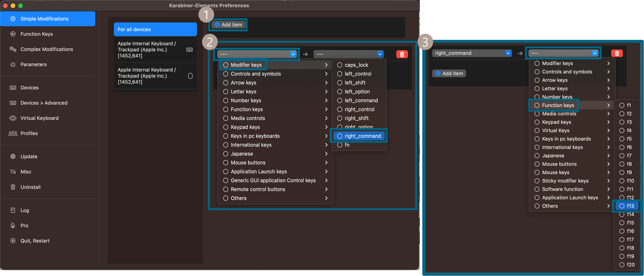Screen dimensions: 644x276
Task: Open the right_command from-key dropdown
Action: pos(472,53)
